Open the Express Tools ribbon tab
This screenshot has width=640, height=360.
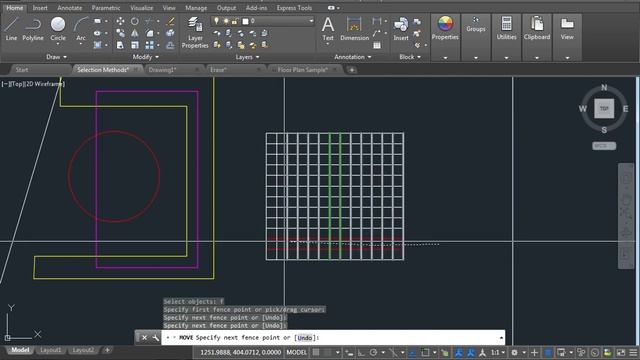tap(294, 8)
